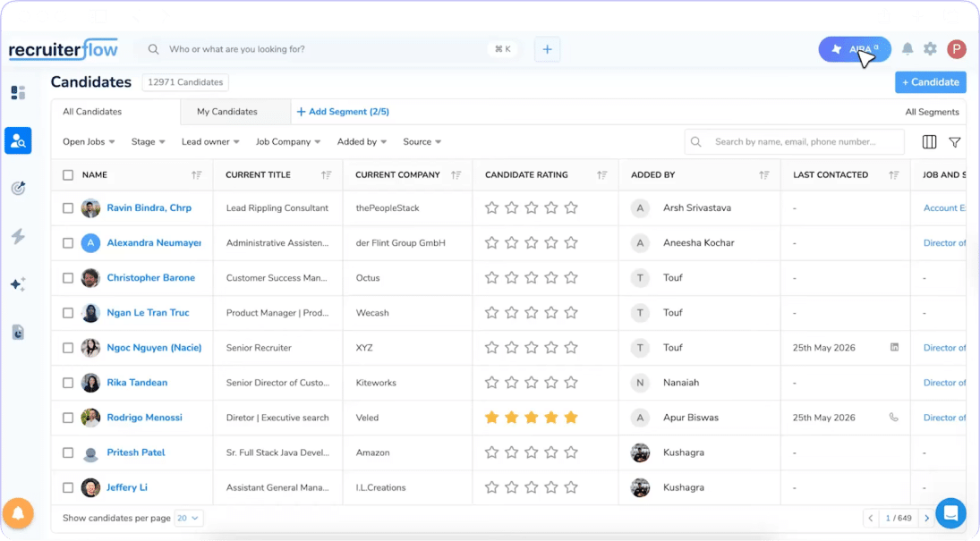Expand the Open Jobs filter dropdown
Screen dimensions: 980x541
coord(89,142)
